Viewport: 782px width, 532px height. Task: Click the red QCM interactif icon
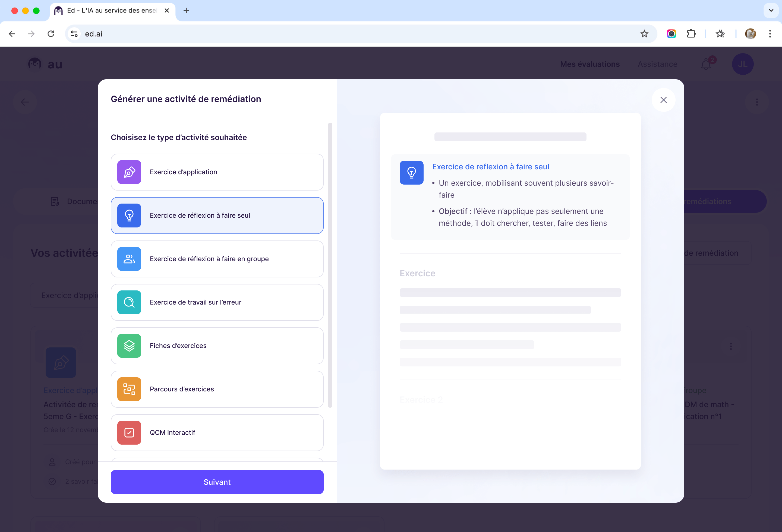[129, 432]
